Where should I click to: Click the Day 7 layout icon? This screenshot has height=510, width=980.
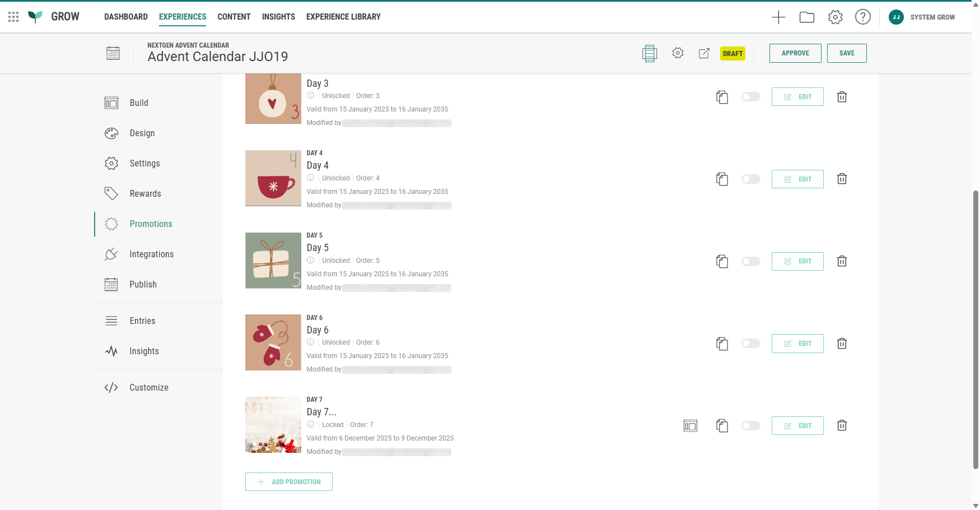tap(690, 426)
